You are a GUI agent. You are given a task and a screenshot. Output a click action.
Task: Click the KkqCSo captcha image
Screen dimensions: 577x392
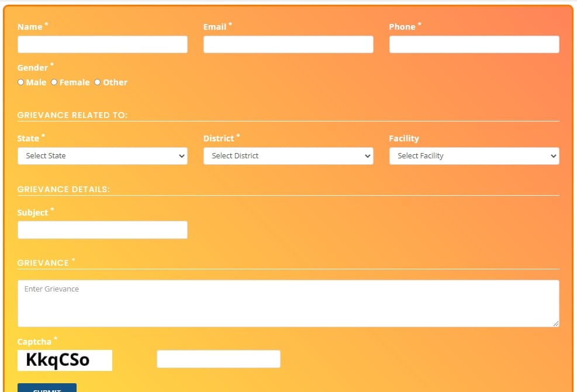point(65,360)
